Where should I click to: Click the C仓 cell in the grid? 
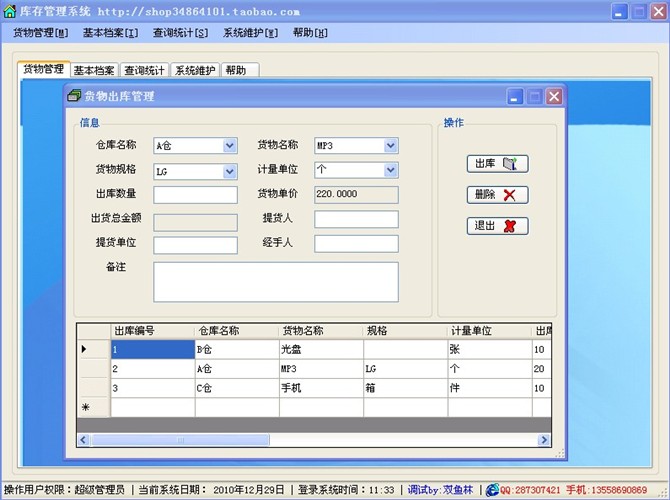(x=237, y=388)
